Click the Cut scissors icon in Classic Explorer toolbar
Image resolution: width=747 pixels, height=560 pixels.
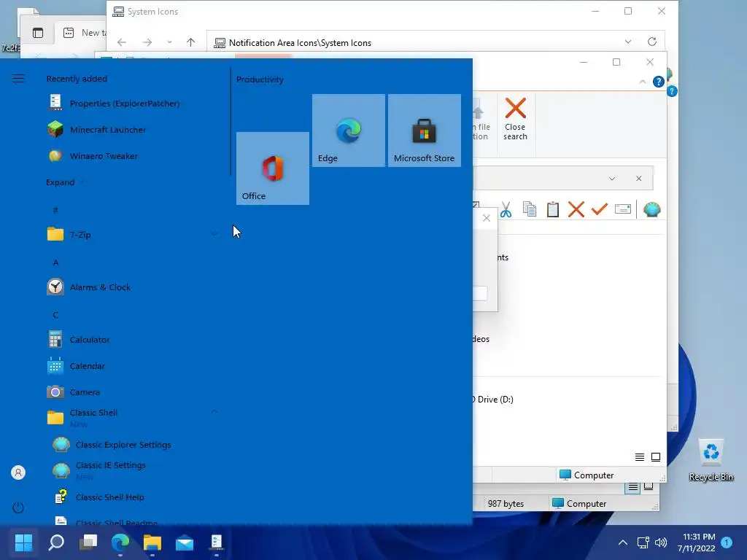pos(506,209)
